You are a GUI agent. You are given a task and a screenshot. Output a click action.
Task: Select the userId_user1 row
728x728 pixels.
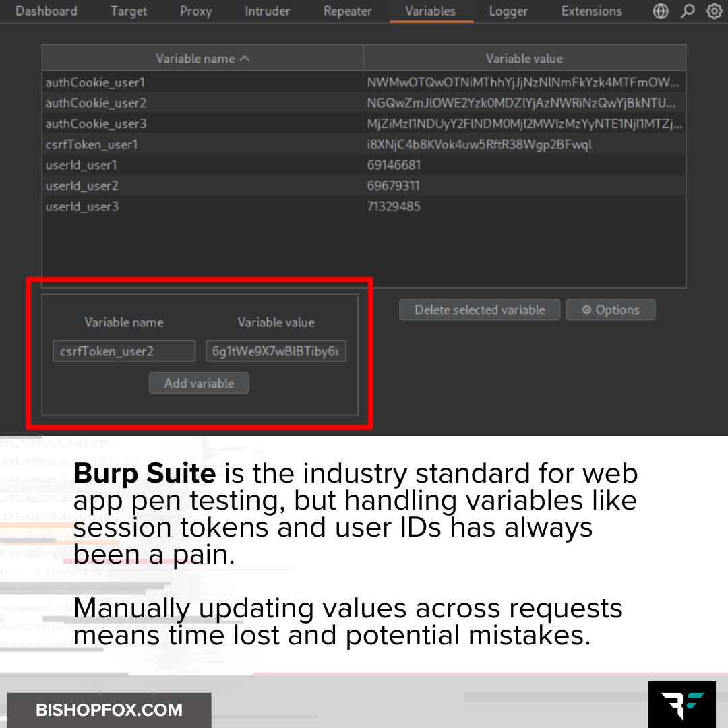pyautogui.click(x=363, y=165)
